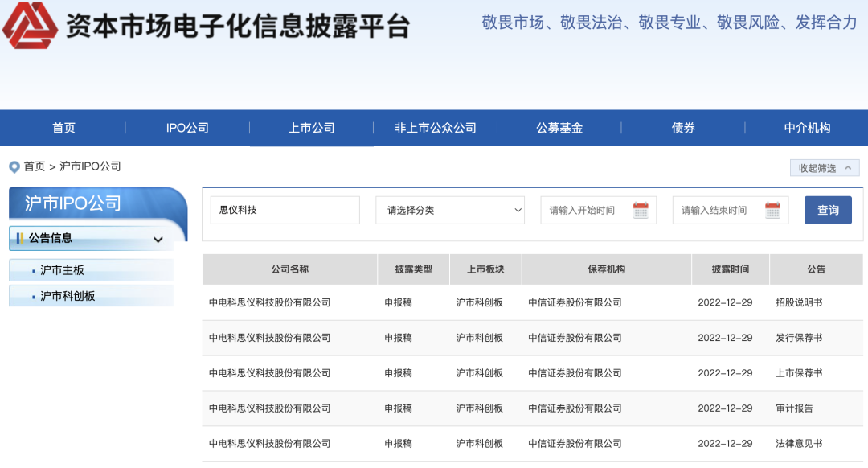Click 申报稿 in the 发行保荐书 row
This screenshot has height=468, width=868.
[x=398, y=338]
